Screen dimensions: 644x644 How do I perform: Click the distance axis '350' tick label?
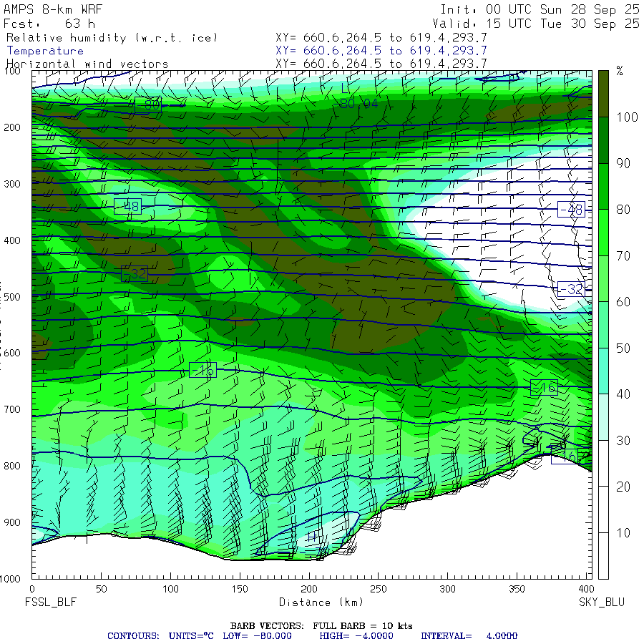(517, 589)
